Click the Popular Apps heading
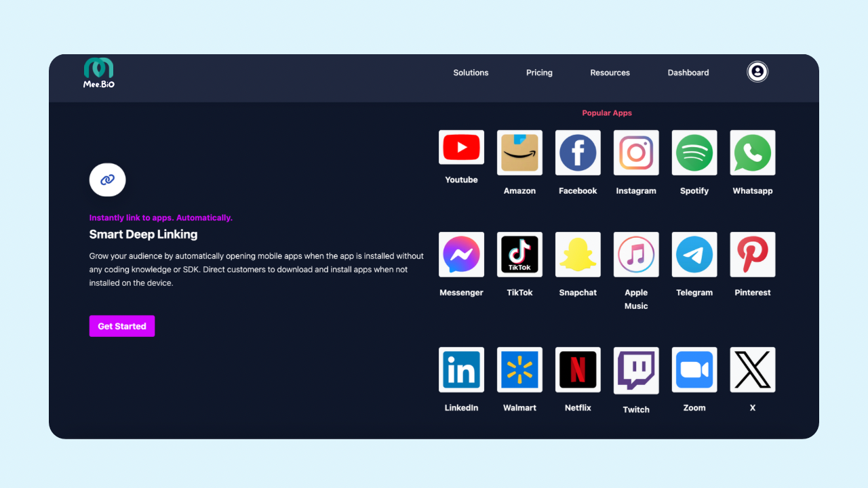Screen dimensions: 868x488 point(607,113)
